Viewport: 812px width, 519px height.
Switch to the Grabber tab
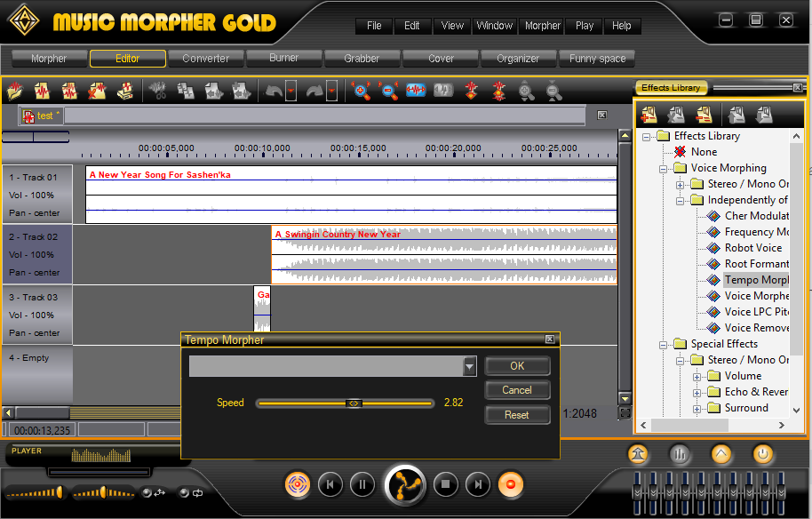pos(362,59)
